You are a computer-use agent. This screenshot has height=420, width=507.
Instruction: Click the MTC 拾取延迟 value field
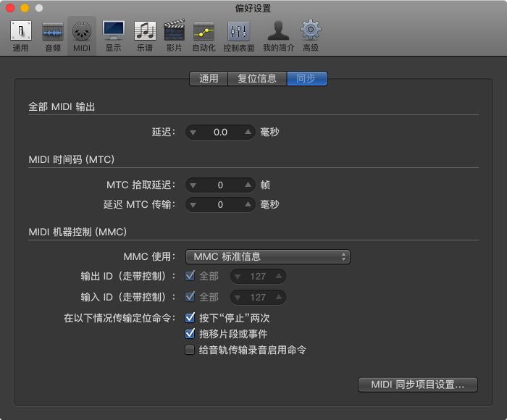(220, 185)
